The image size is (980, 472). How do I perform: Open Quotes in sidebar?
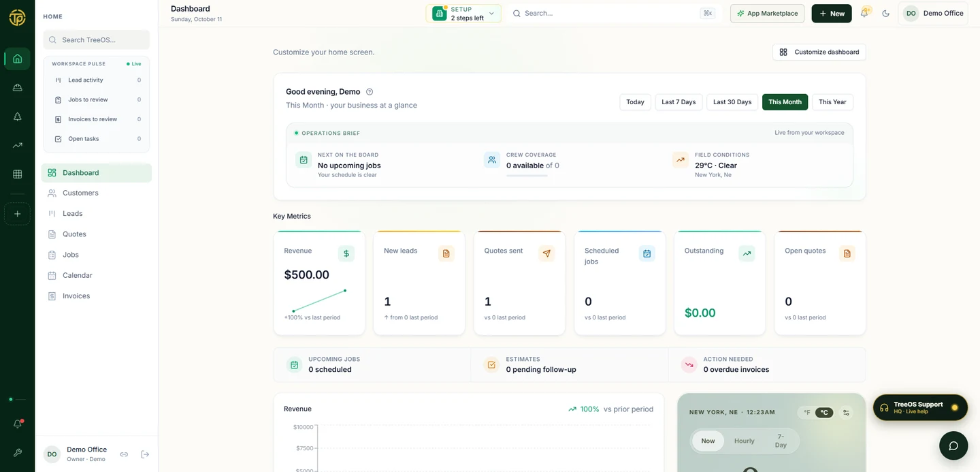[97, 234]
